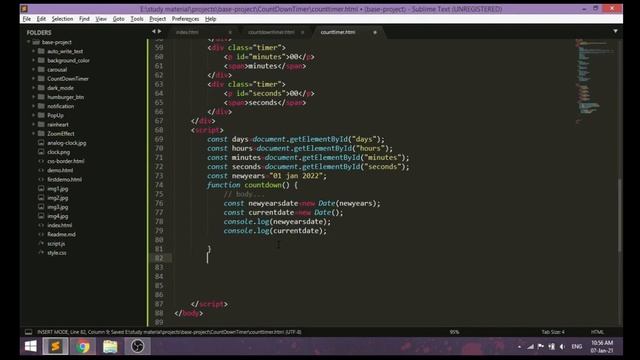The image size is (640, 360).
Task: Select the carousal folder name
Action: (x=57, y=69)
